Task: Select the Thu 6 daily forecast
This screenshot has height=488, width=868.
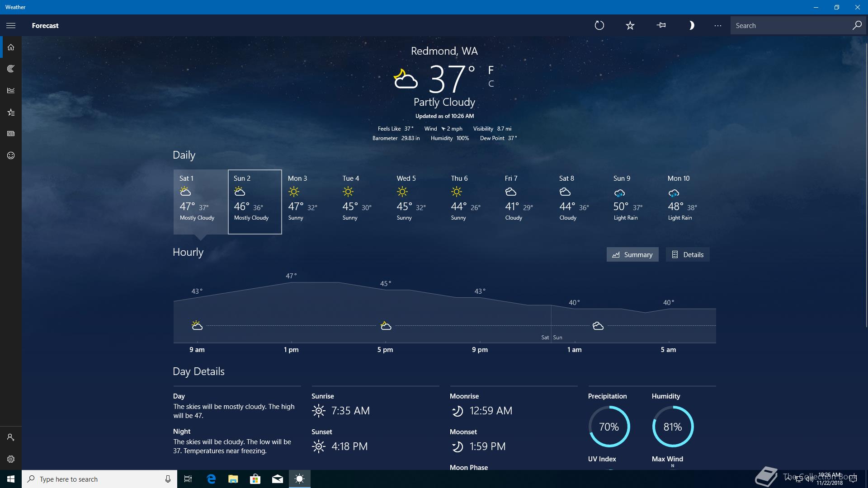Action: [x=472, y=202]
